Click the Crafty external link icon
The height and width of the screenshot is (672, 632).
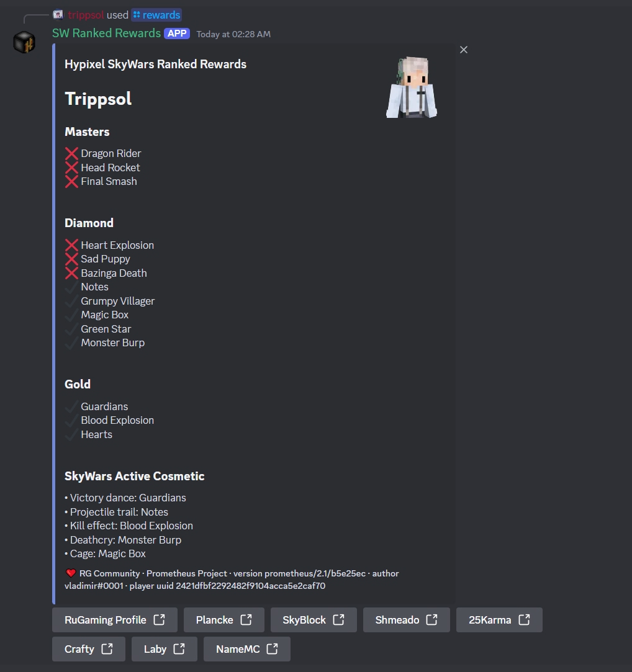pos(107,649)
